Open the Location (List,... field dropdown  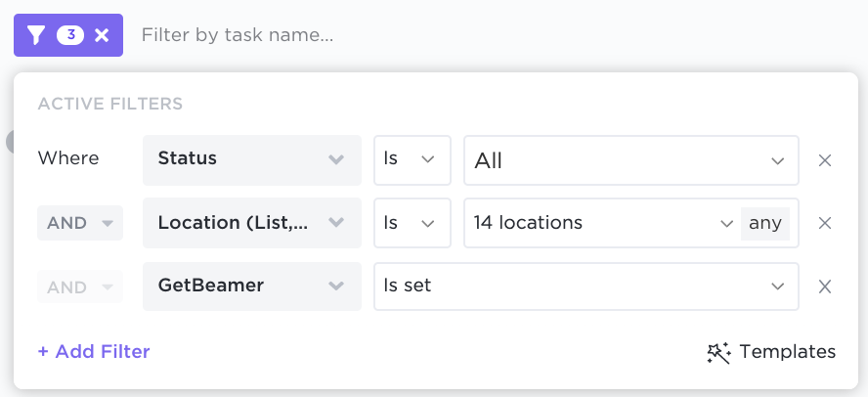coord(252,223)
